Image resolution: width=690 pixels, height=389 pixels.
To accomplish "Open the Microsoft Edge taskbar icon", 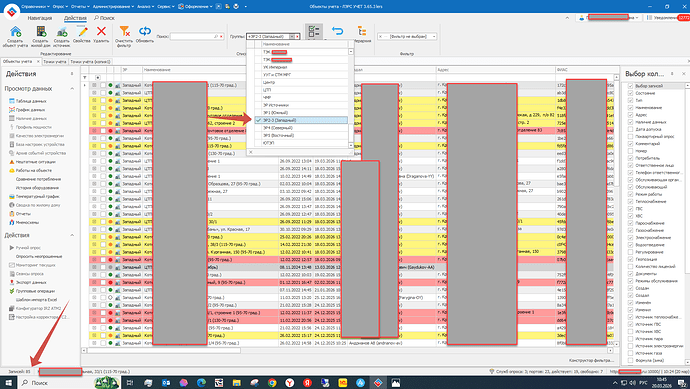I will pos(201,383).
